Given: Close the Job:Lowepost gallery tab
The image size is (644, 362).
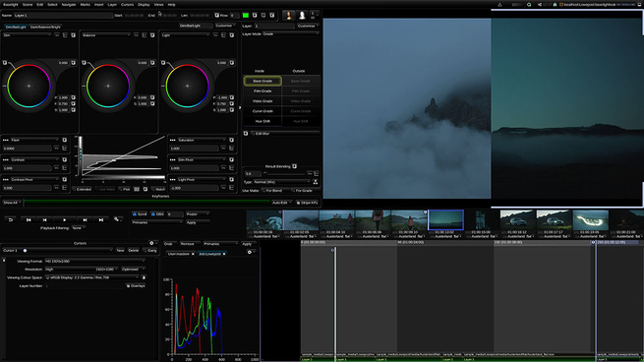Looking at the screenshot, I should tap(224, 254).
